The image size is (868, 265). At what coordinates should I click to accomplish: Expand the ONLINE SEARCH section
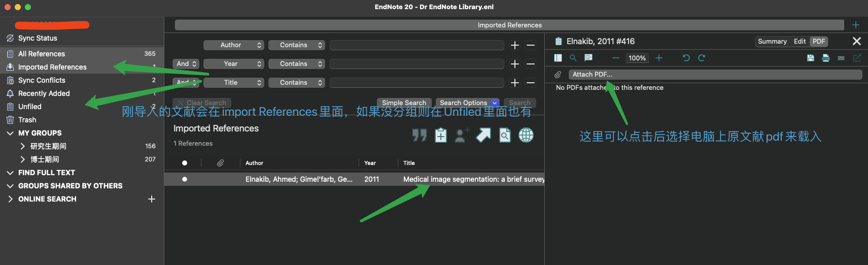pos(10,199)
